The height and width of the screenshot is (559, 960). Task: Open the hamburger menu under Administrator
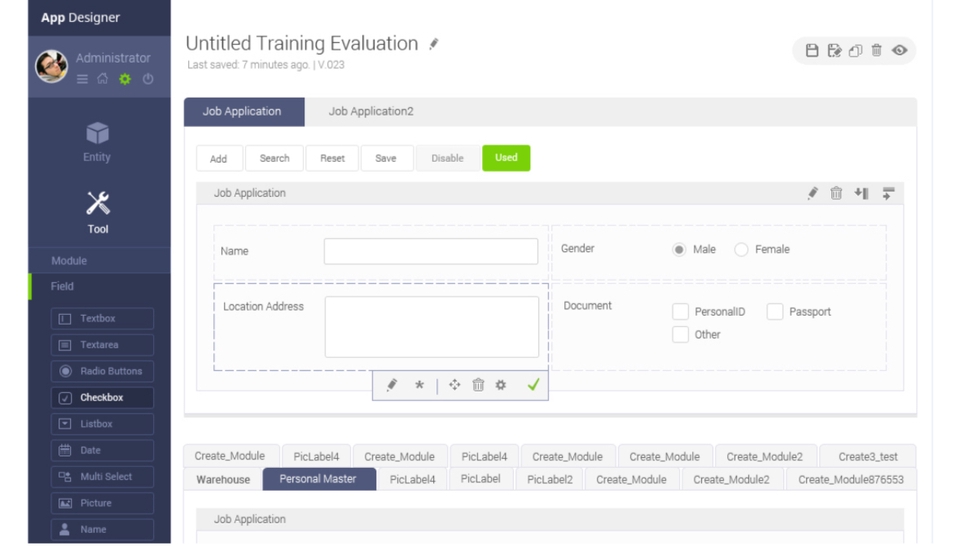pyautogui.click(x=82, y=79)
